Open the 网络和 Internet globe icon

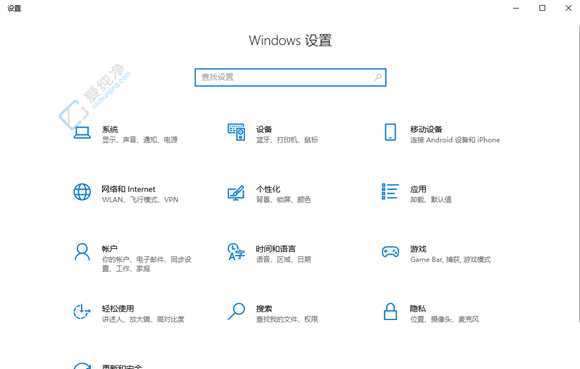tap(82, 192)
